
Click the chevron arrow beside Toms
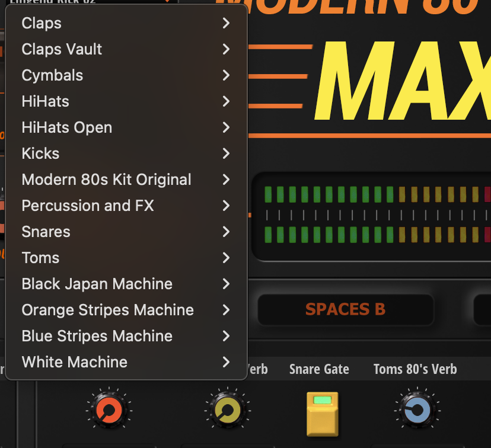point(226,258)
